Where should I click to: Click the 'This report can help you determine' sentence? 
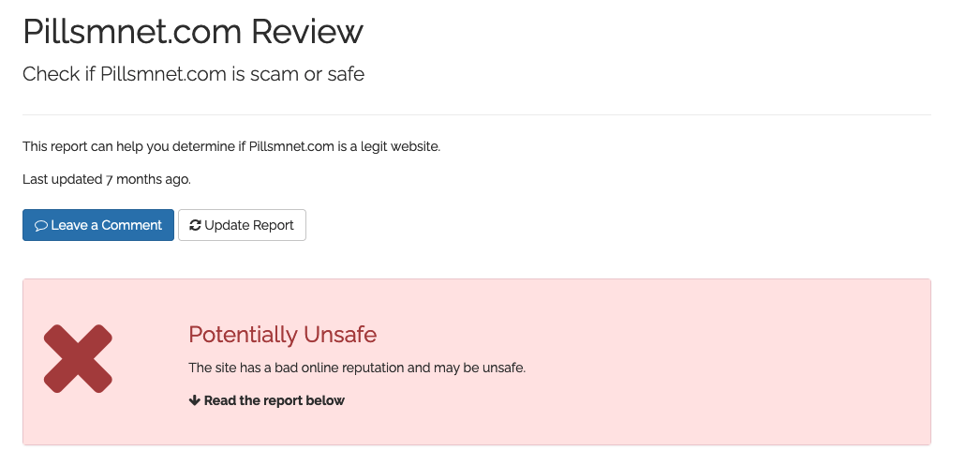point(231,147)
